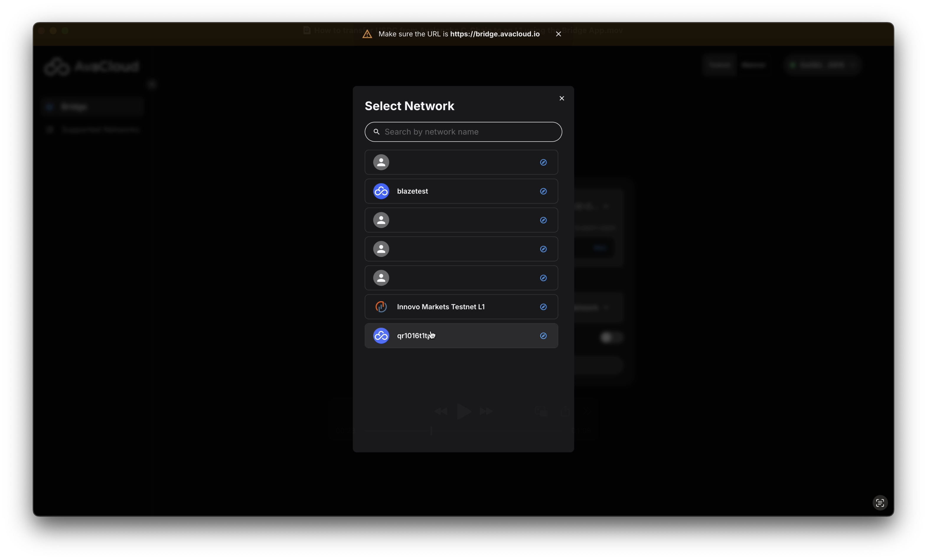Click avatar placeholder of topmost unnamed network
This screenshot has height=560, width=927.
(381, 162)
